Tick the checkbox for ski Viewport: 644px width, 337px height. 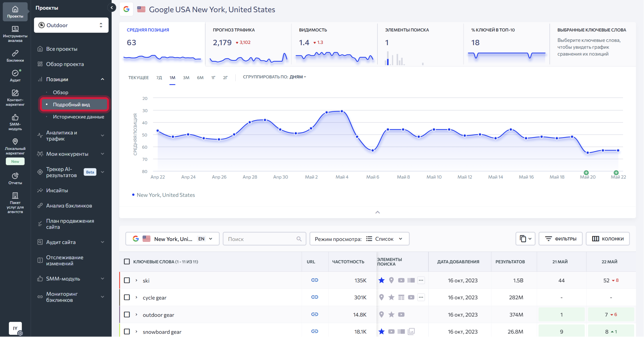tap(127, 280)
